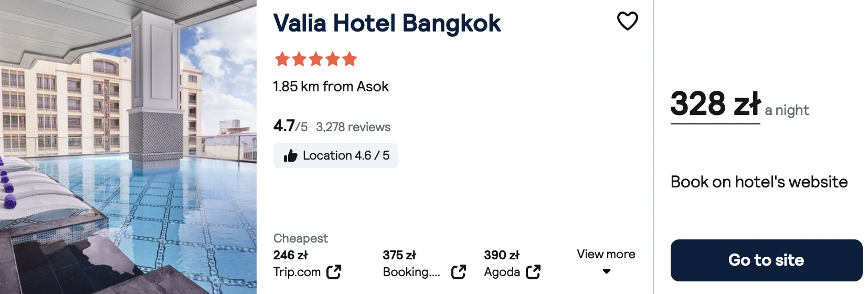Open Trip.com external link icon

334,272
